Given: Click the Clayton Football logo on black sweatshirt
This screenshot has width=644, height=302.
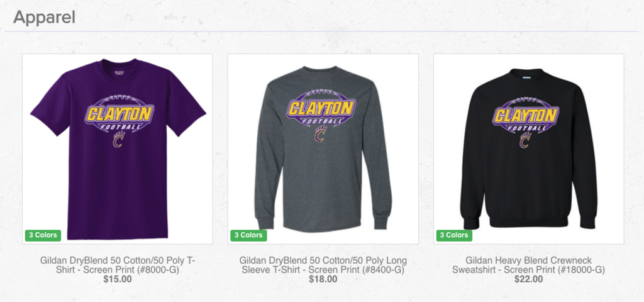Looking at the screenshot, I should click(526, 115).
